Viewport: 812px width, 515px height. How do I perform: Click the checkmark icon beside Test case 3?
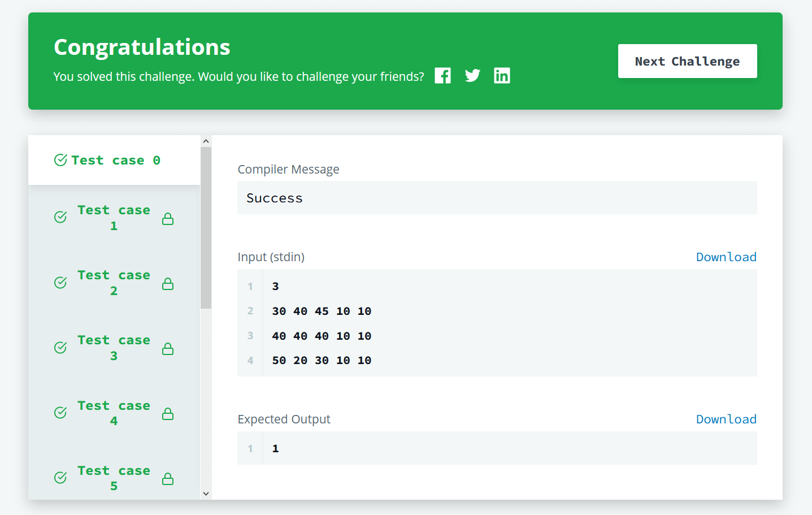tap(60, 348)
